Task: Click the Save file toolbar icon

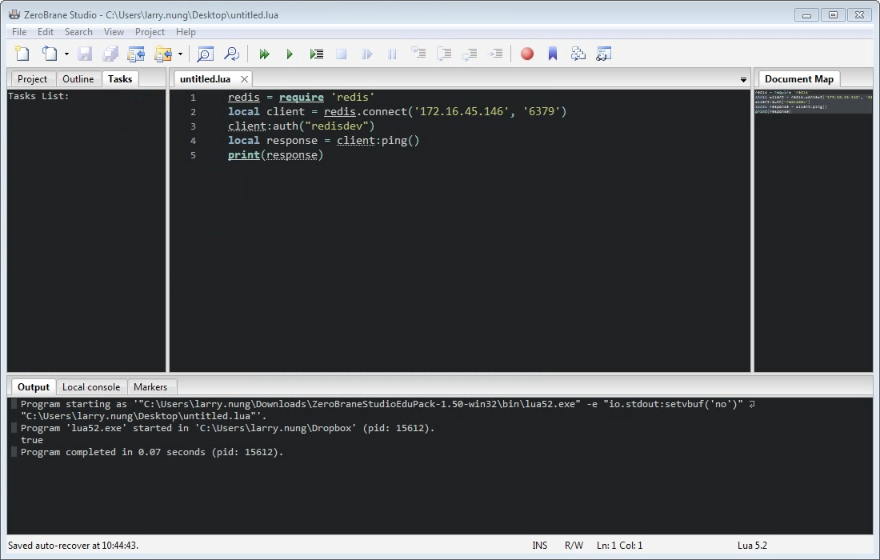Action: pos(85,54)
